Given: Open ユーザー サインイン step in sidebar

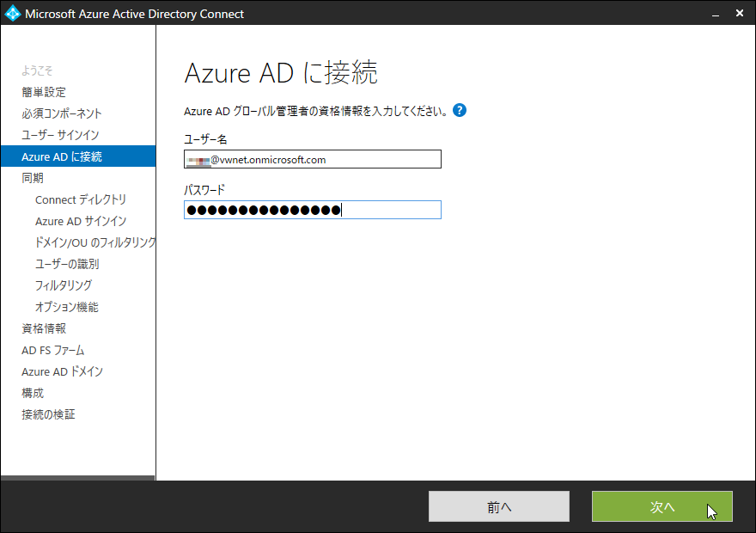Looking at the screenshot, I should tap(60, 135).
